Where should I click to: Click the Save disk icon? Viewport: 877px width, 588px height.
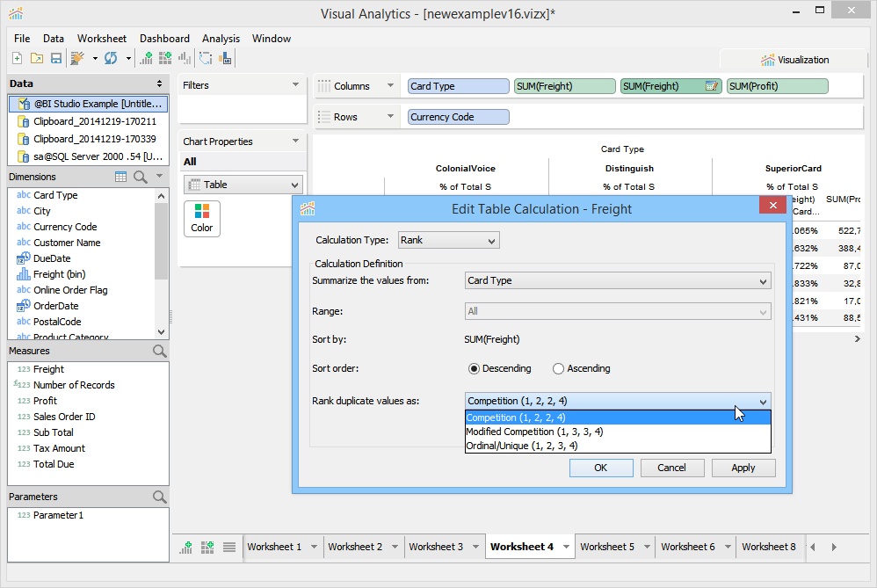pyautogui.click(x=55, y=59)
